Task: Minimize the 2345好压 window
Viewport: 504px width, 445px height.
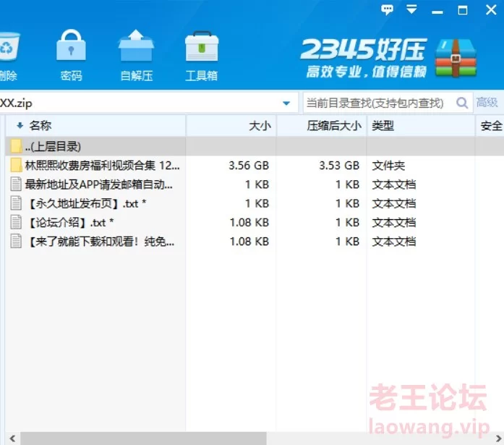Action: (x=437, y=12)
